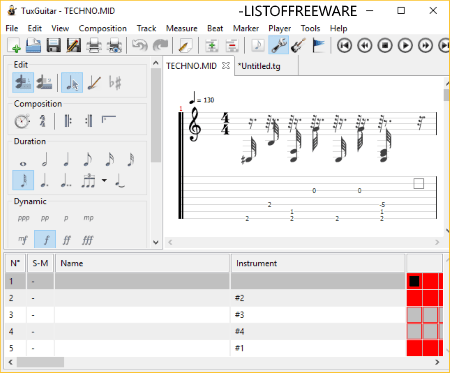Screen dimensions: 450x373
Task: Toggle triplet division type
Action: (88, 180)
